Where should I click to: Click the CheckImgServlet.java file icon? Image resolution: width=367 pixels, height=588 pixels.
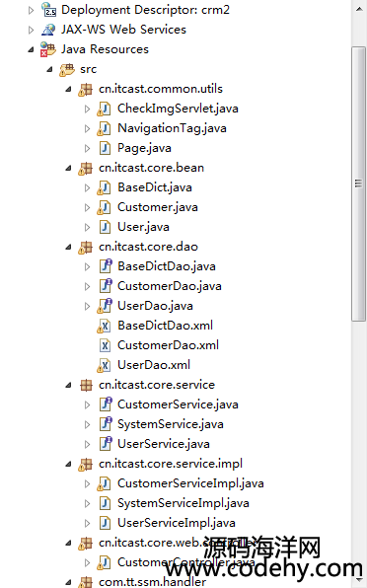pos(104,109)
